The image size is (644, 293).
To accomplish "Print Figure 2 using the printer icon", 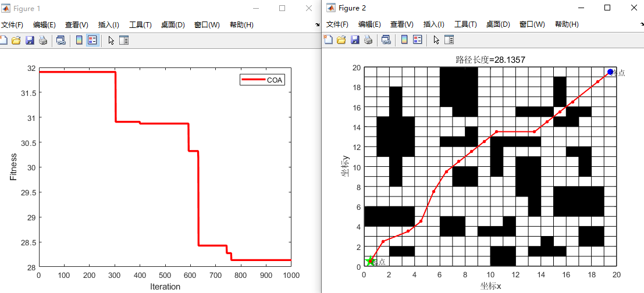I will coord(368,40).
